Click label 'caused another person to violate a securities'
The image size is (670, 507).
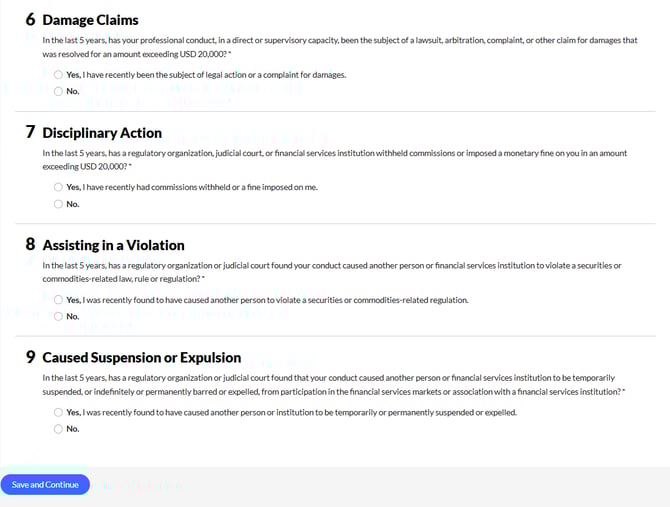point(263,300)
